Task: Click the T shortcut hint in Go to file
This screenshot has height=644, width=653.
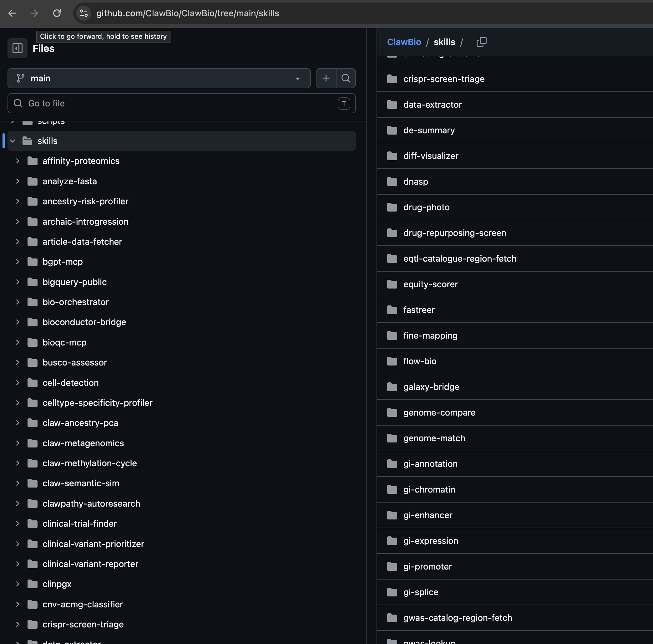Action: (344, 104)
